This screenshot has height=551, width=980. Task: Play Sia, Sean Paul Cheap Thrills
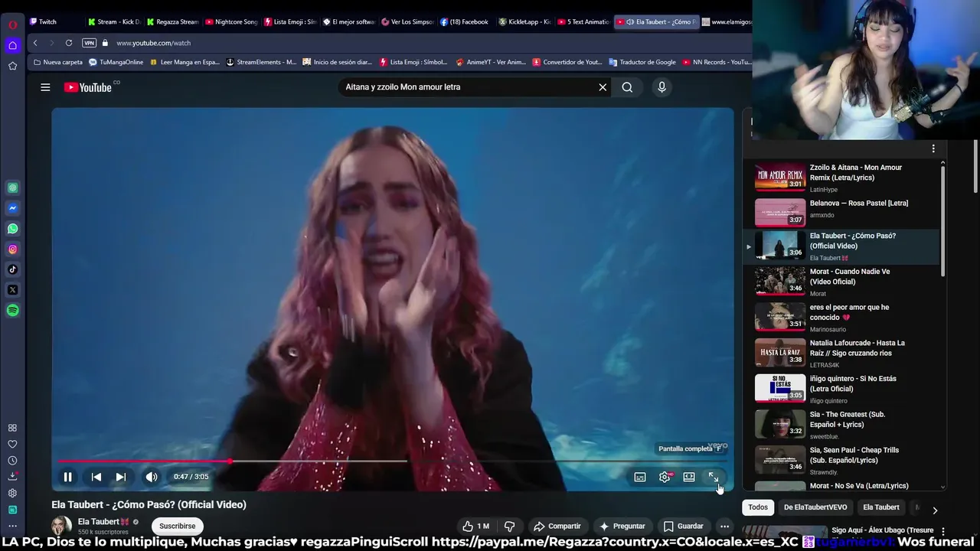(x=842, y=460)
